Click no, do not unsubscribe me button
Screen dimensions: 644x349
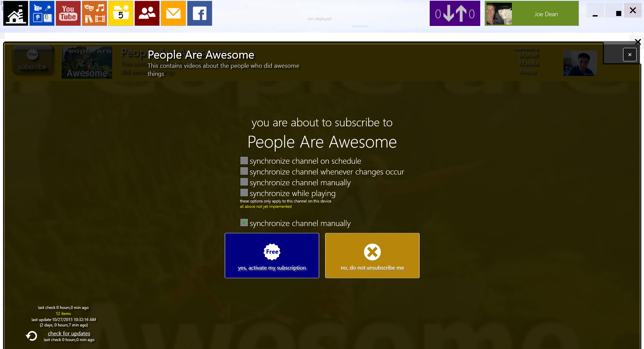tap(372, 255)
